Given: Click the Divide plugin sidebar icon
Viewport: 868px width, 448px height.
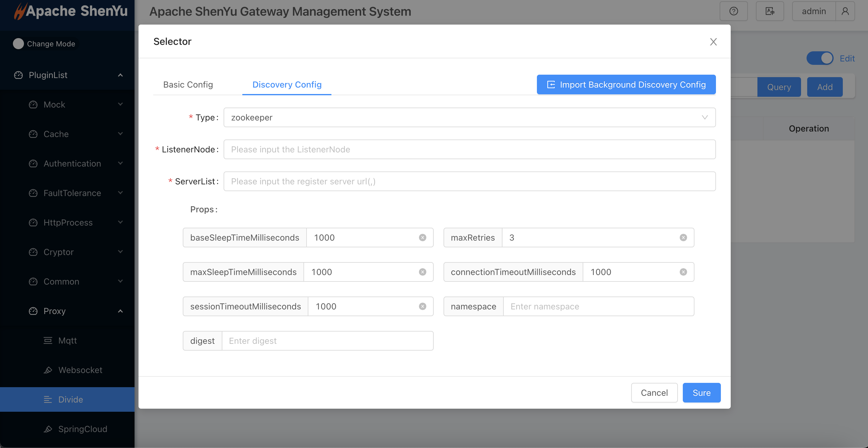Looking at the screenshot, I should [47, 398].
